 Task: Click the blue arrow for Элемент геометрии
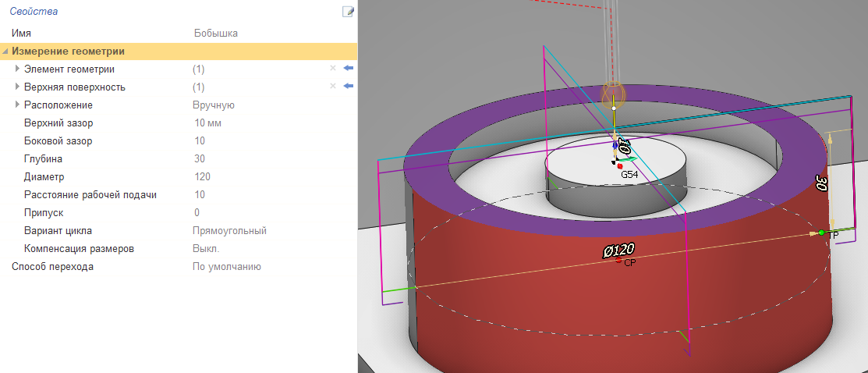(348, 69)
